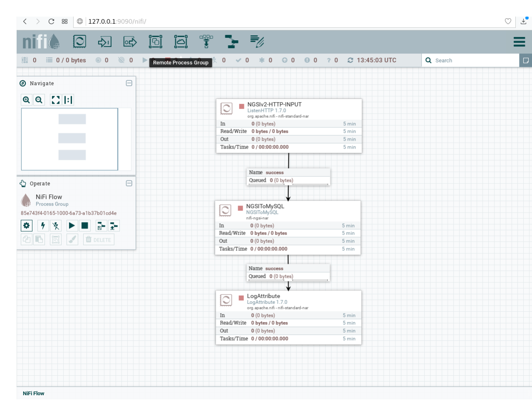
Task: Select the Template toolbar icon
Action: click(232, 42)
